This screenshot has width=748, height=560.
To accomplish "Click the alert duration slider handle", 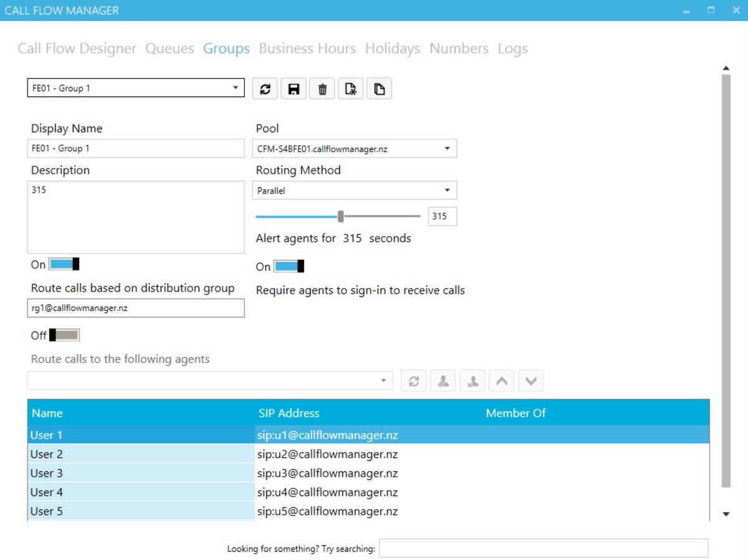I will point(341,216).
